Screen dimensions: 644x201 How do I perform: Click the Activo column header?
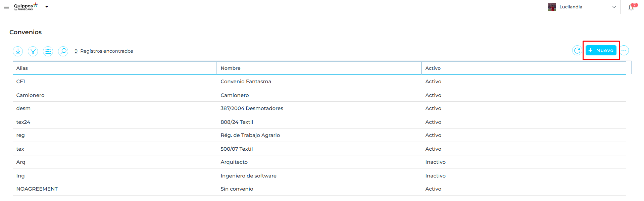pos(433,68)
